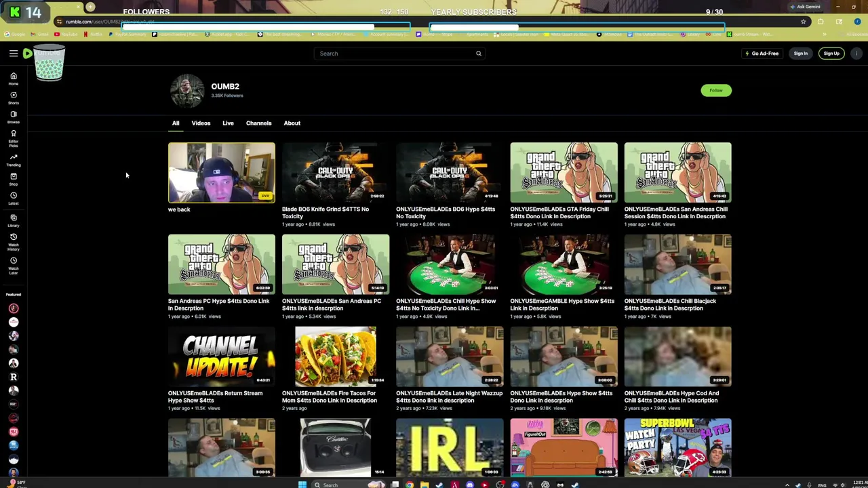
Task: Open the "Fire Tacos For Mom" tacos thumbnail
Action: [336, 357]
